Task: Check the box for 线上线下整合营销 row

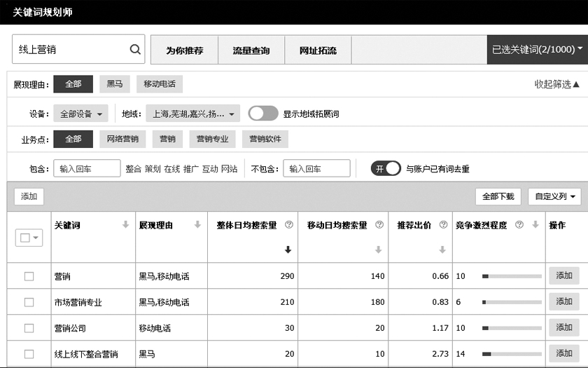Action: (29, 354)
